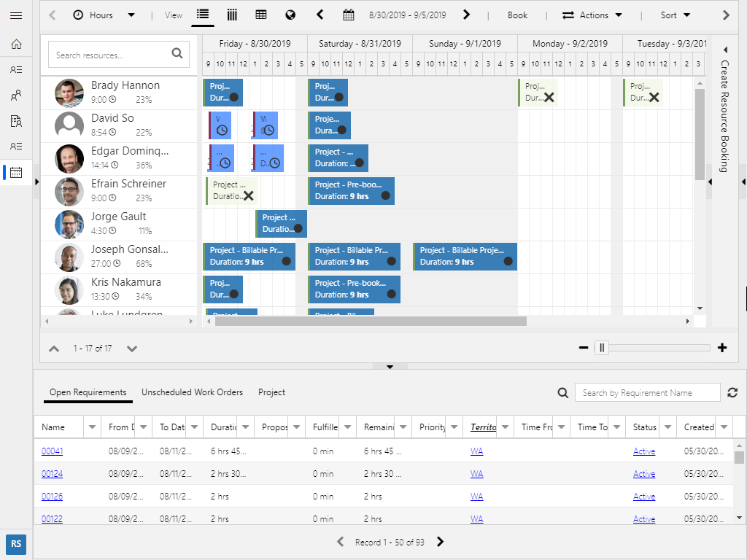
Task: Open the Name column filter dropdown
Action: [93, 427]
